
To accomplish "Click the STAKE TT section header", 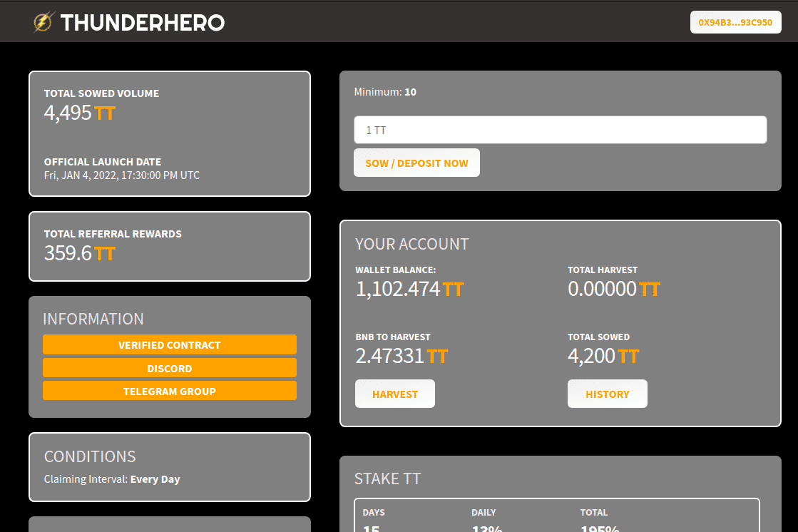I will [388, 479].
